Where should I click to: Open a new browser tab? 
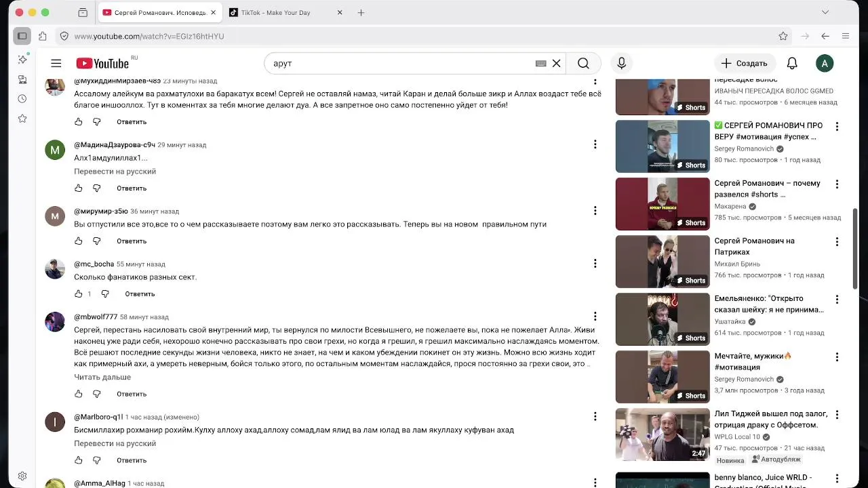pos(361,12)
